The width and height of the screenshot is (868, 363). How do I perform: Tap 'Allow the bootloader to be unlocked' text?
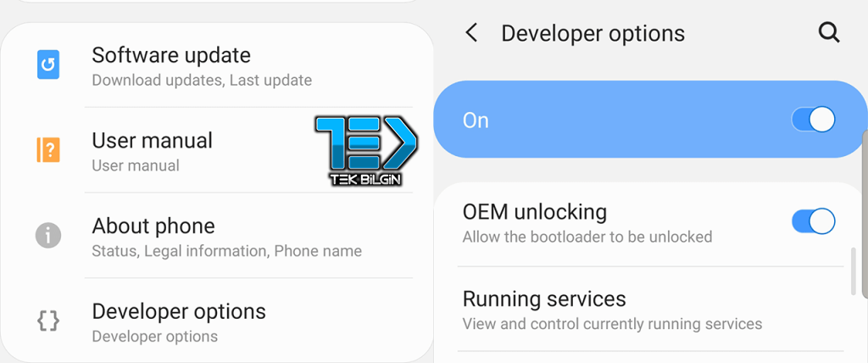click(587, 237)
